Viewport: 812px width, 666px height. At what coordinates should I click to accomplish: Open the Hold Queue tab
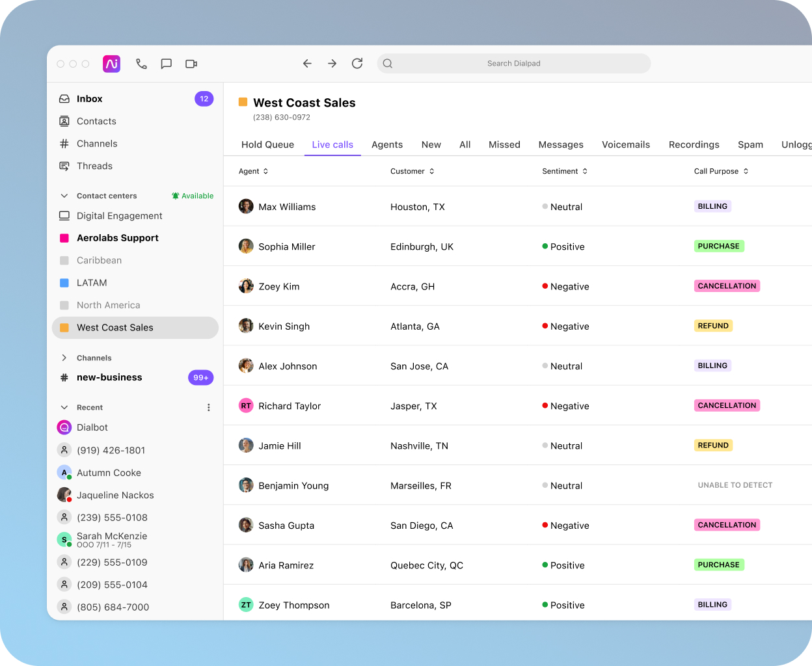tap(267, 144)
